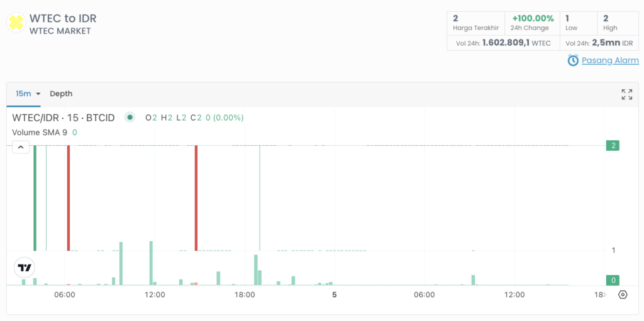Image resolution: width=644 pixels, height=321 pixels.
Task: Click the WTEC coin logo icon
Action: coord(16,23)
